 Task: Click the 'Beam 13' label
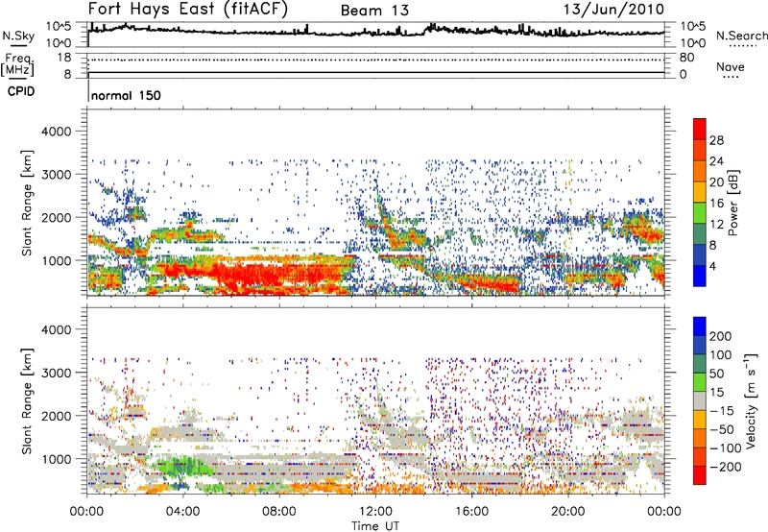pyautogui.click(x=374, y=11)
